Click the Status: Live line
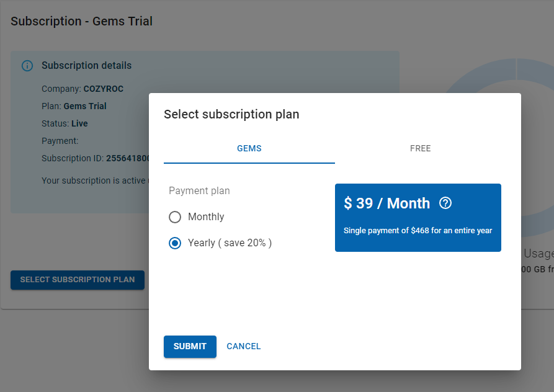The height and width of the screenshot is (392, 554). coord(65,123)
